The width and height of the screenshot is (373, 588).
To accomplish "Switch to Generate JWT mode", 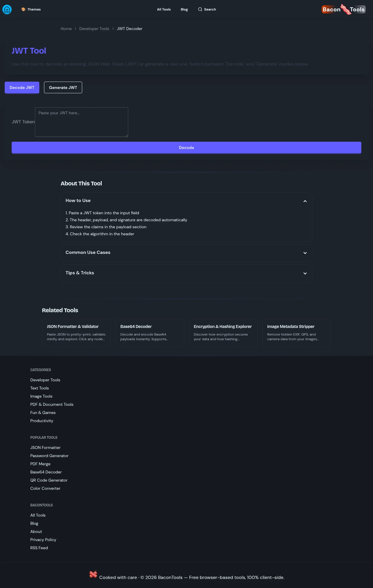I will click(63, 87).
